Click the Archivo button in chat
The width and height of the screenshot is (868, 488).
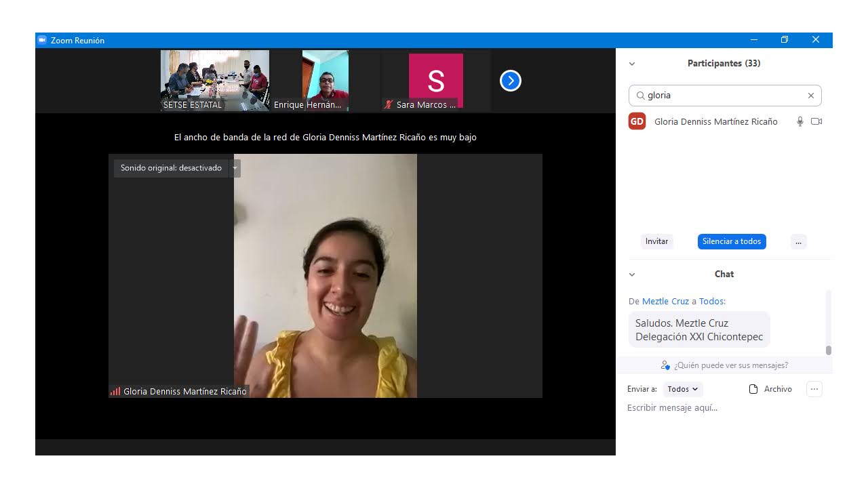click(x=770, y=389)
